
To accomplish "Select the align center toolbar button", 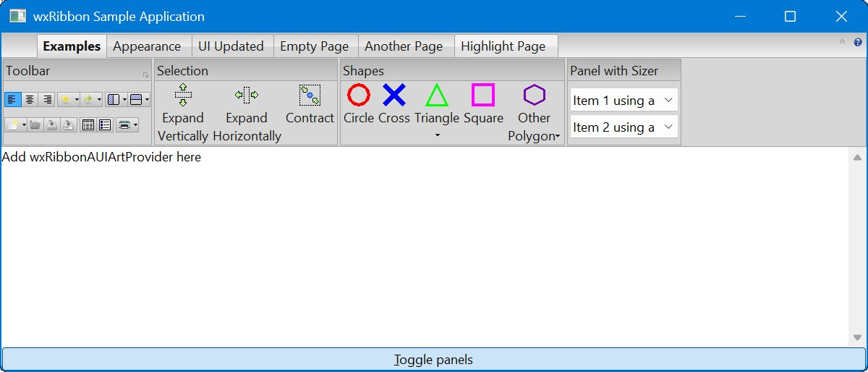I will pyautogui.click(x=30, y=99).
